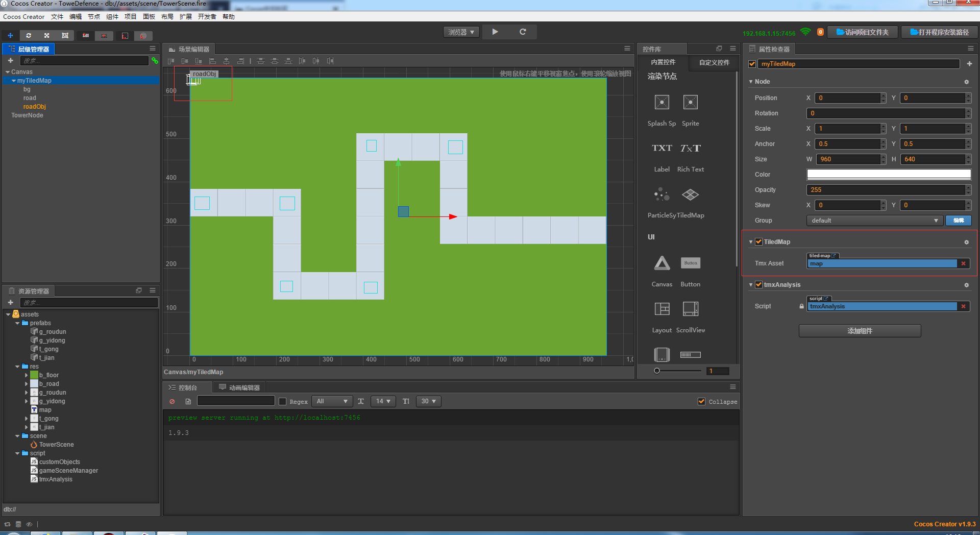
Task: Pick the TiledMap control icon
Action: 691,194
